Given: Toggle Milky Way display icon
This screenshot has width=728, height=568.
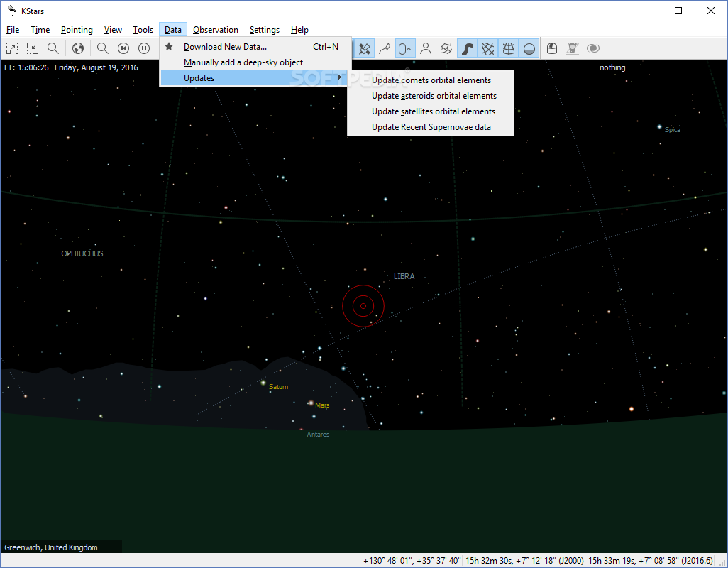Looking at the screenshot, I should coord(468,48).
